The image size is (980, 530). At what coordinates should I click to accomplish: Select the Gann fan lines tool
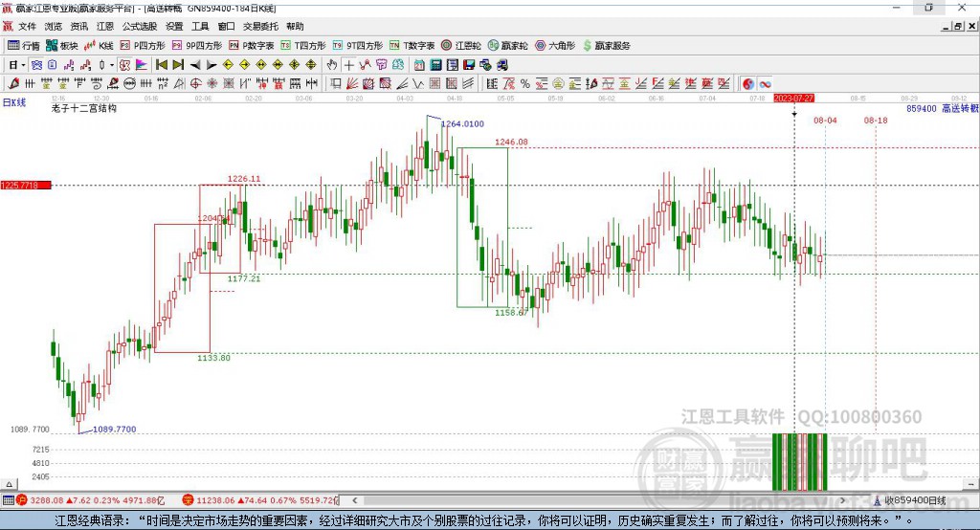352,83
